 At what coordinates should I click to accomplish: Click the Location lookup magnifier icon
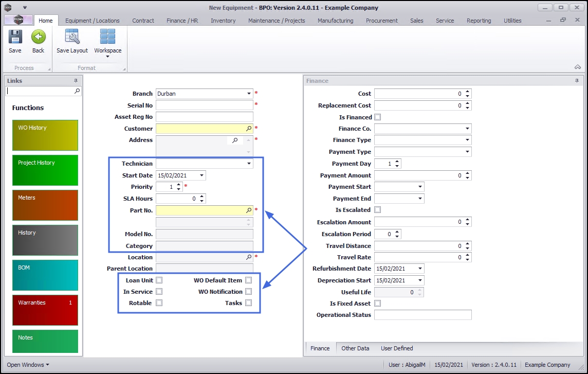pyautogui.click(x=249, y=257)
